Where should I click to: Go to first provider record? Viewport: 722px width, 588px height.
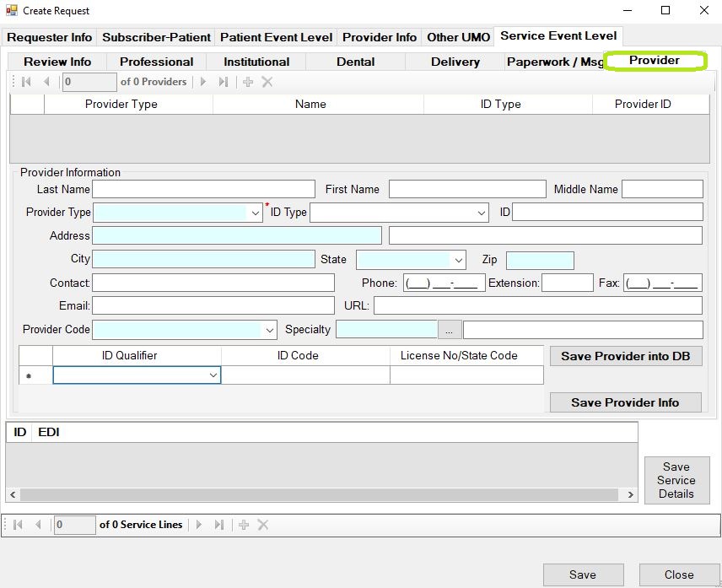click(x=26, y=82)
